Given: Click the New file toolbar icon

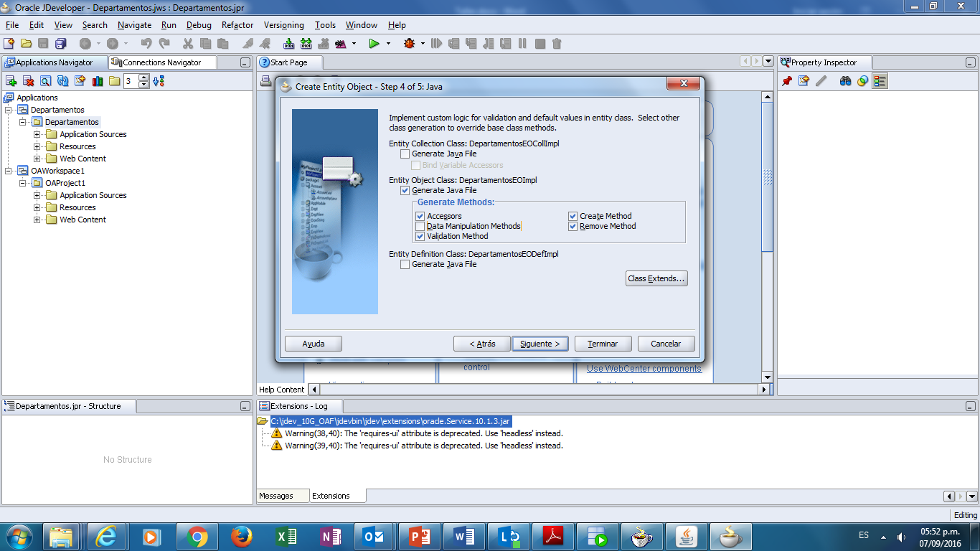Looking at the screenshot, I should click(x=9, y=44).
